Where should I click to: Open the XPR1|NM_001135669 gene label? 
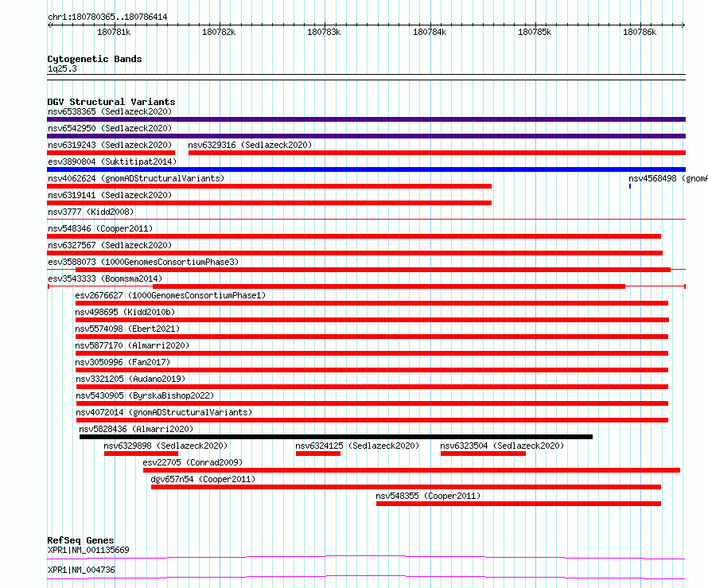88,550
